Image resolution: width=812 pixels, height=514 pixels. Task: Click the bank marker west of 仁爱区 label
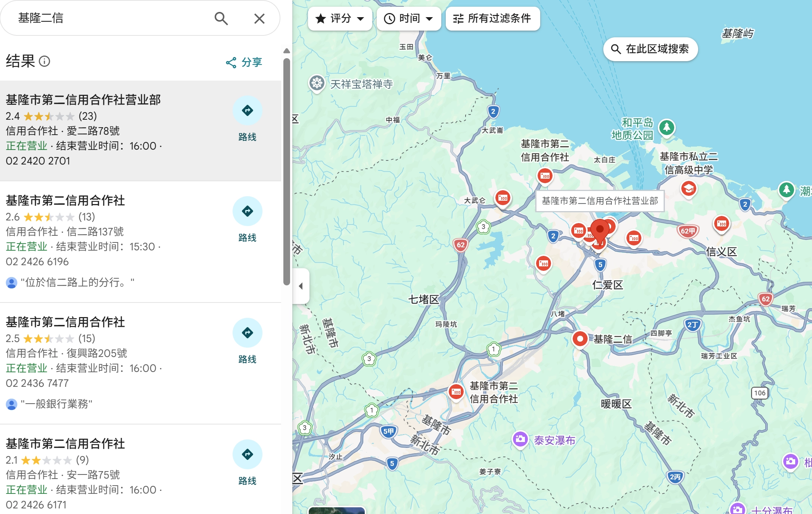tap(544, 263)
